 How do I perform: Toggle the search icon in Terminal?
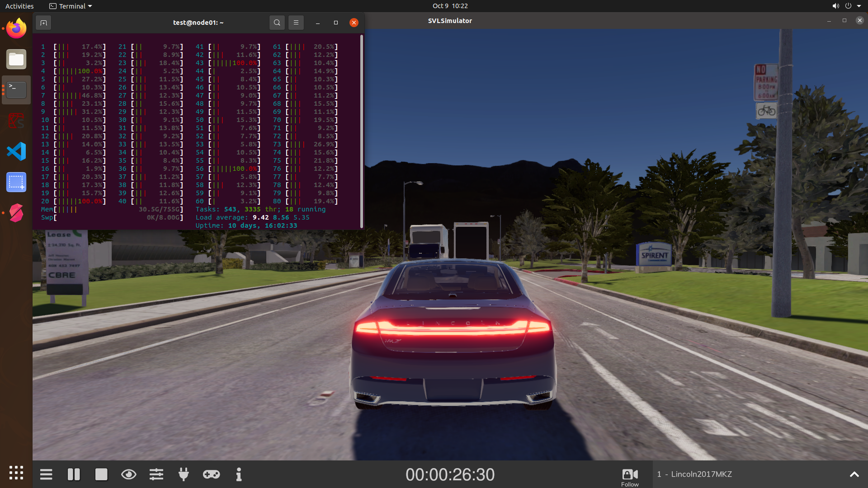277,22
